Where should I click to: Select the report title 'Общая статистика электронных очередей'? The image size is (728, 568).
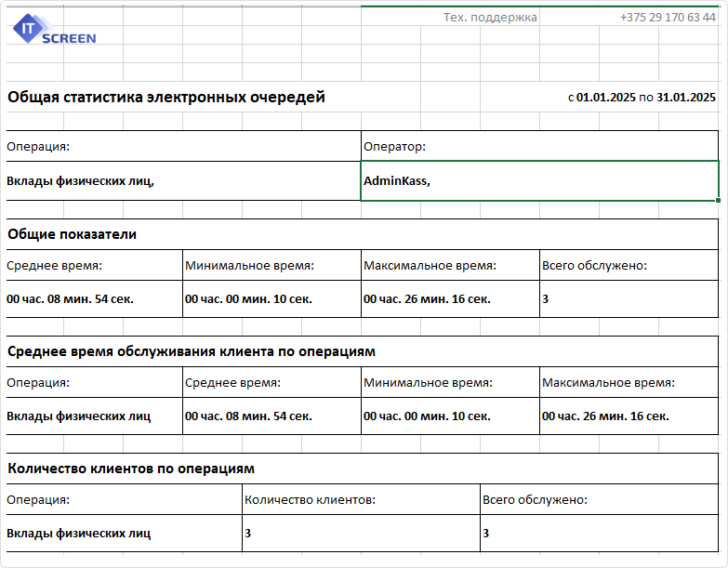[166, 97]
